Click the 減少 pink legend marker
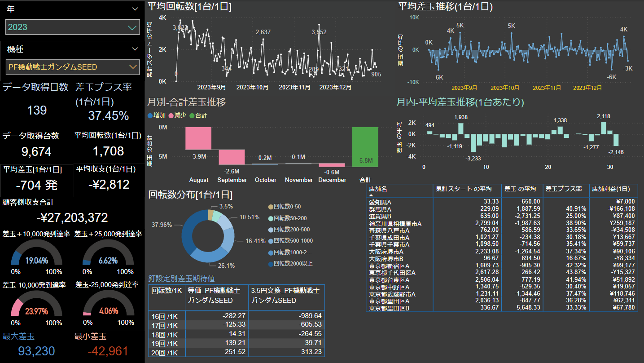 click(x=171, y=115)
